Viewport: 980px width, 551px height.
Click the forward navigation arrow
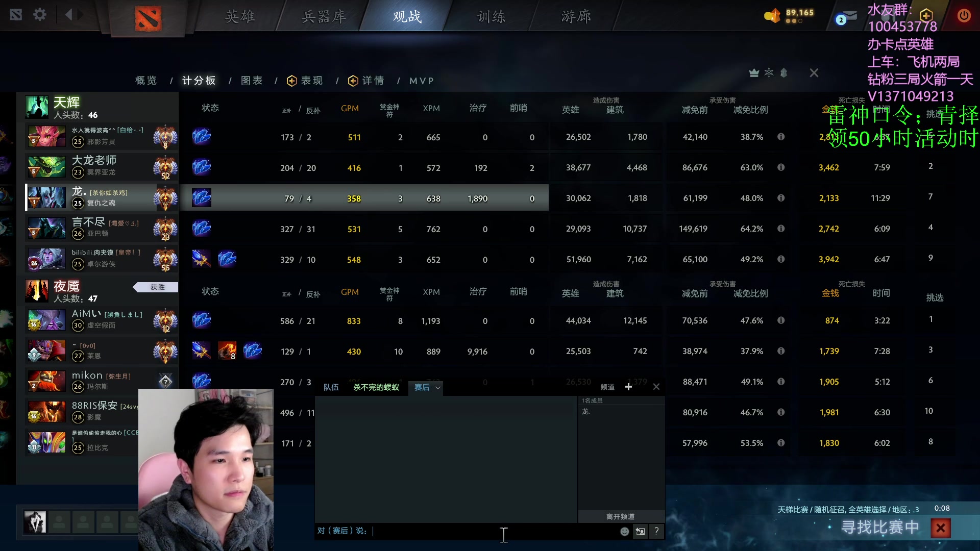point(81,15)
